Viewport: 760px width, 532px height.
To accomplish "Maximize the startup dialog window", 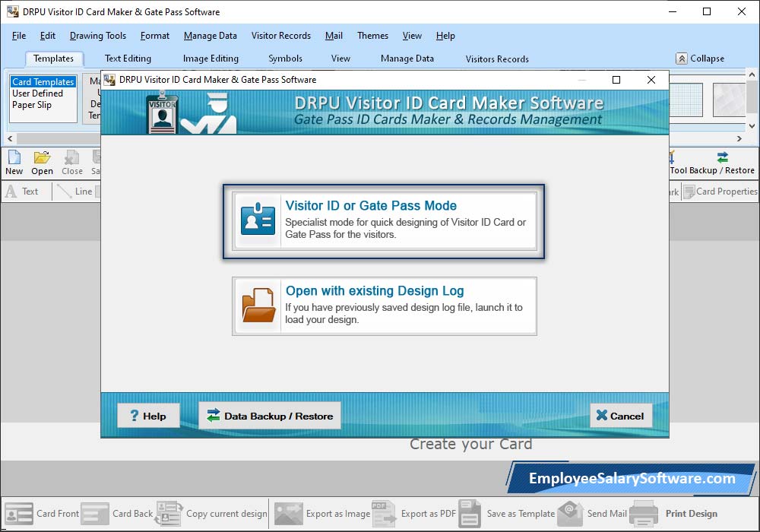I will pos(616,80).
